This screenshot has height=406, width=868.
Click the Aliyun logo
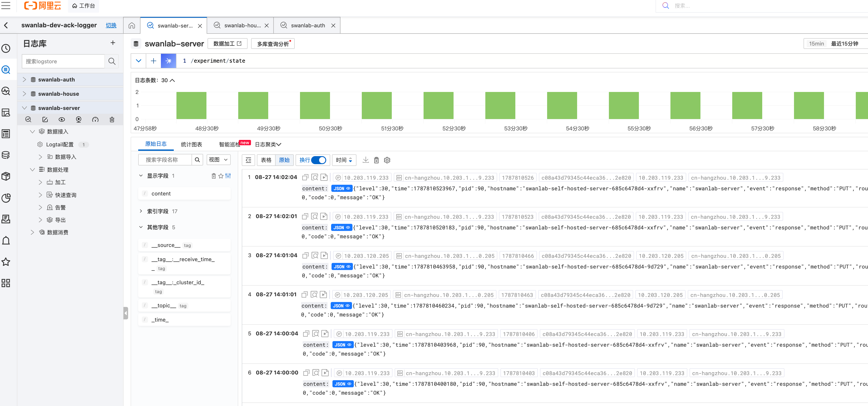click(x=43, y=5)
